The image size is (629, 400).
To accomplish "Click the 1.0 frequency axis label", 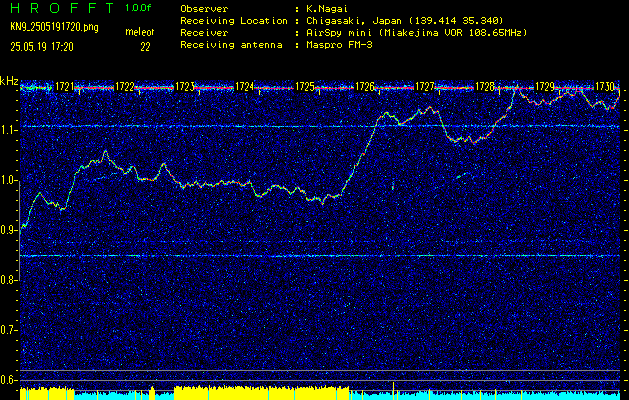I will tap(9, 180).
